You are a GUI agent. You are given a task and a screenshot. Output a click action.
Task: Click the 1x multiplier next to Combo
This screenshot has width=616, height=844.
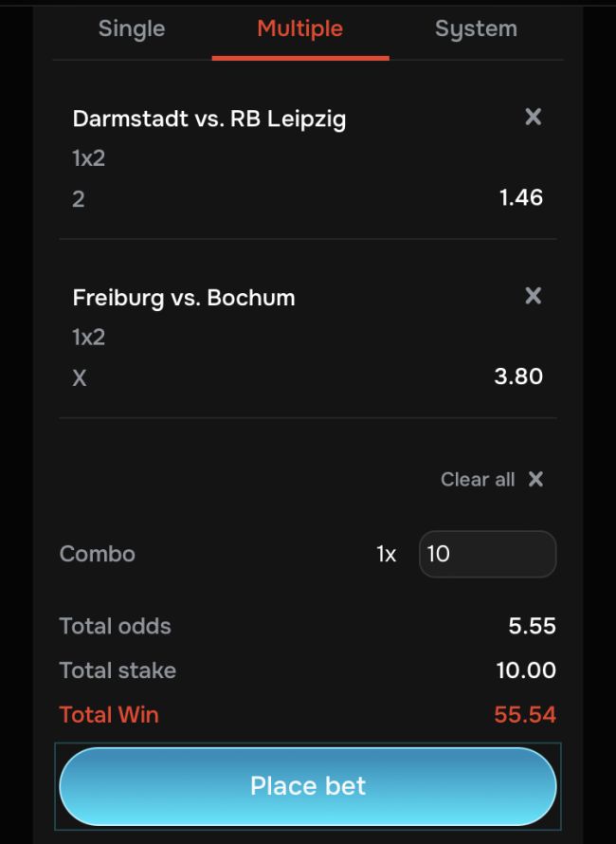click(x=386, y=555)
